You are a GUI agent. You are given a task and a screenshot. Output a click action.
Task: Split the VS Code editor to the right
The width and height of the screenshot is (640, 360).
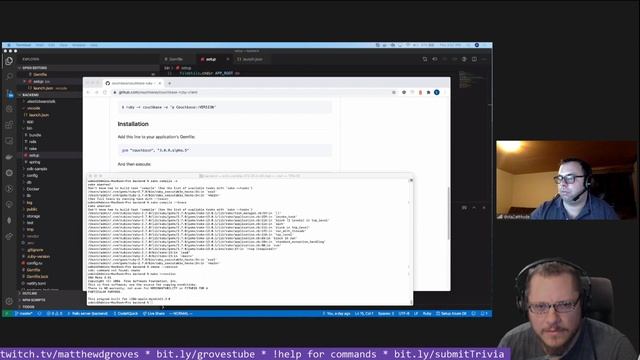(x=474, y=59)
